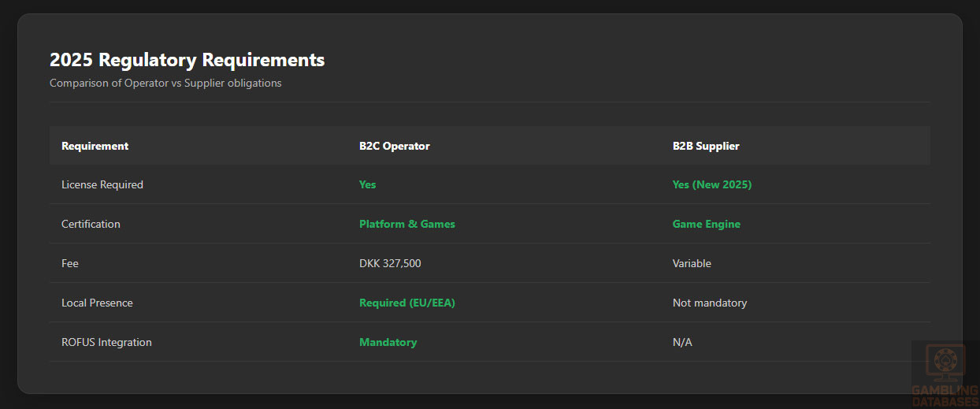Click the B2B Supplier column header

pyautogui.click(x=705, y=146)
